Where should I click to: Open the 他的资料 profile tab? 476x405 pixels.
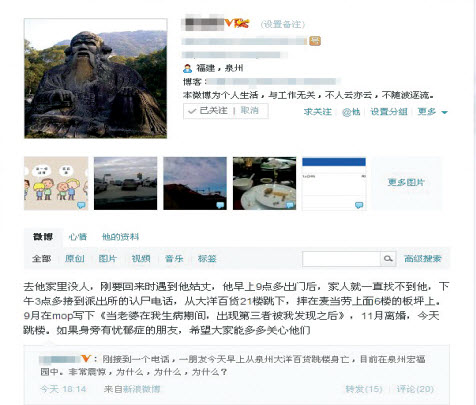point(120,237)
